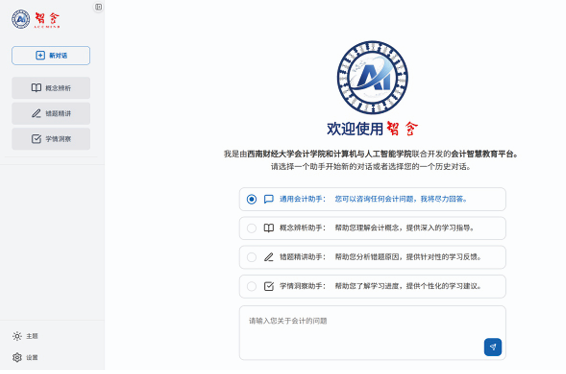Click the plus icon in 新对话

click(x=40, y=56)
